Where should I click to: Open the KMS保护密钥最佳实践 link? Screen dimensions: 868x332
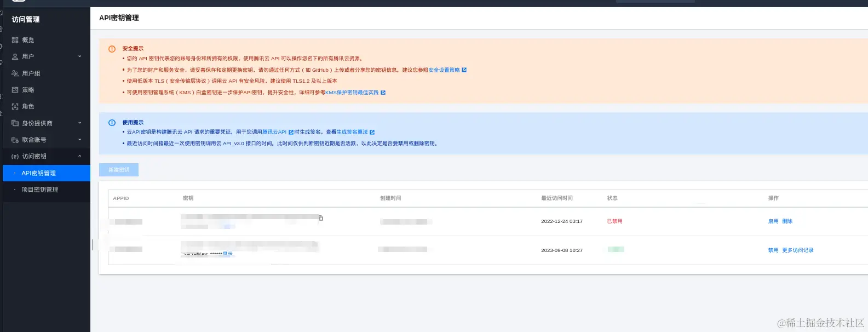click(x=352, y=93)
